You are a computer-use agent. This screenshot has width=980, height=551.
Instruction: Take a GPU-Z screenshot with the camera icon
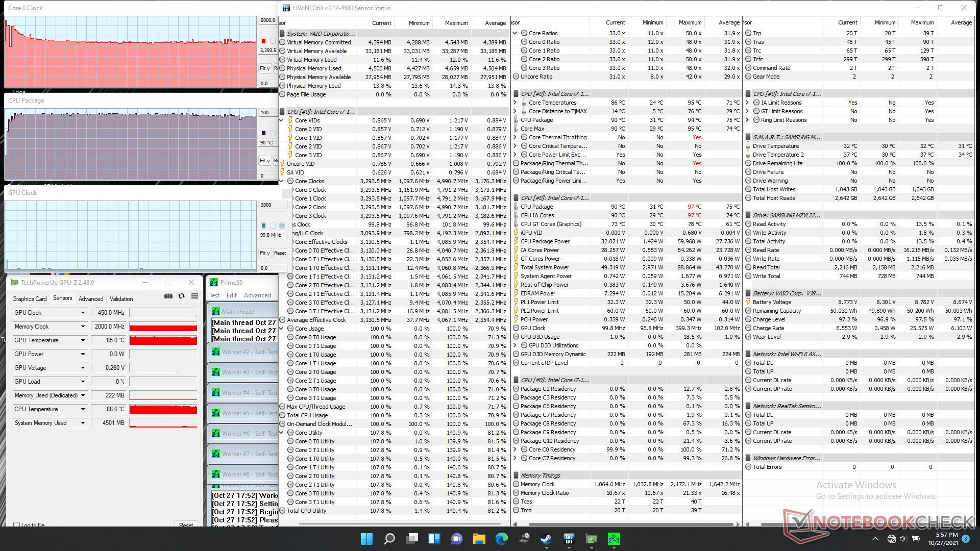point(168,296)
